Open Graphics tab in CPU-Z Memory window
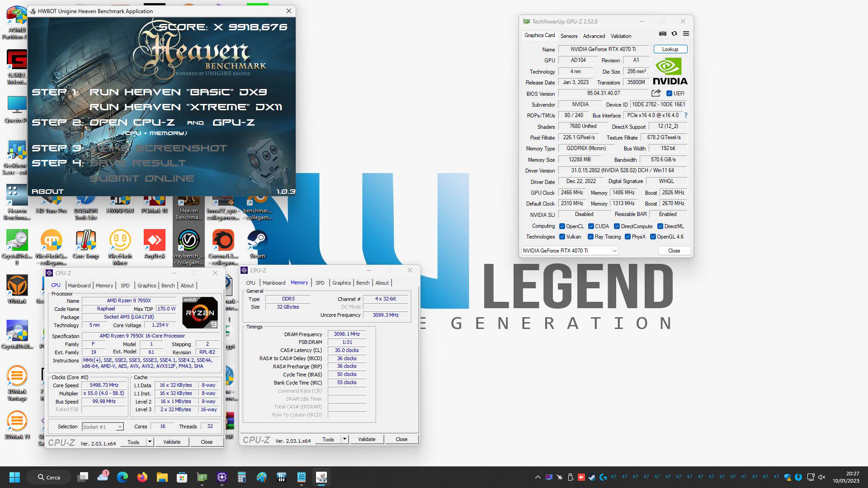Viewport: 868px width, 488px height. point(341,283)
